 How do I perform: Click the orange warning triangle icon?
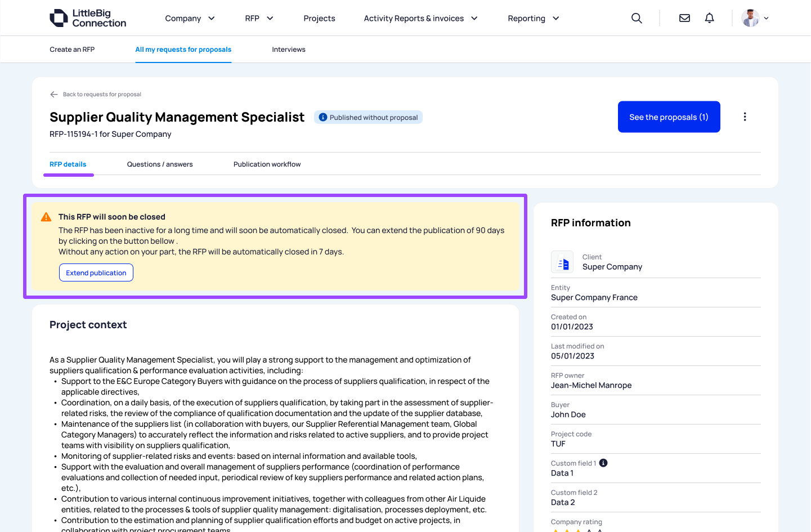click(x=46, y=217)
